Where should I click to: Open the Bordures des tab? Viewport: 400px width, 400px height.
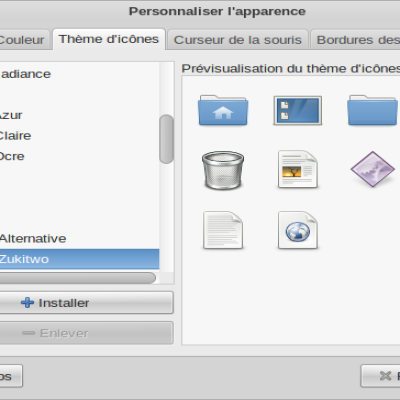click(355, 40)
